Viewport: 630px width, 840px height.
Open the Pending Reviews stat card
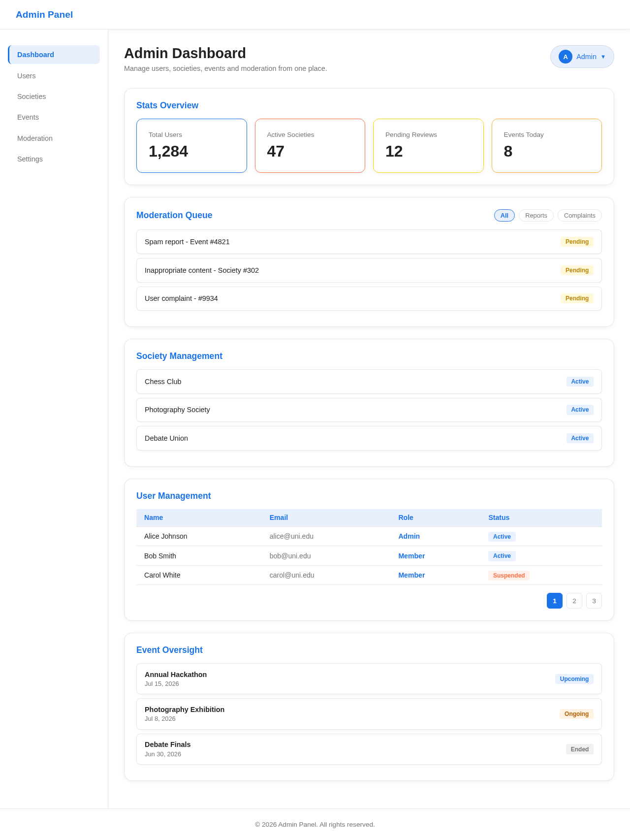pos(428,146)
